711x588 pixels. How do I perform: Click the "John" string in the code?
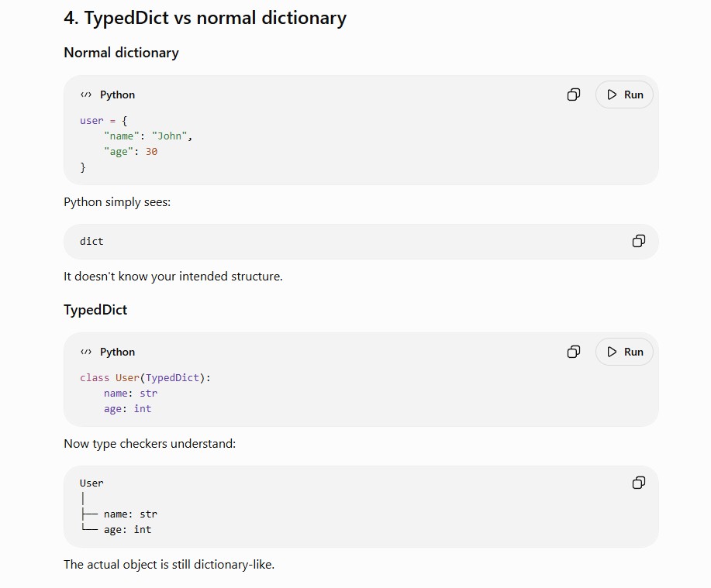[169, 136]
